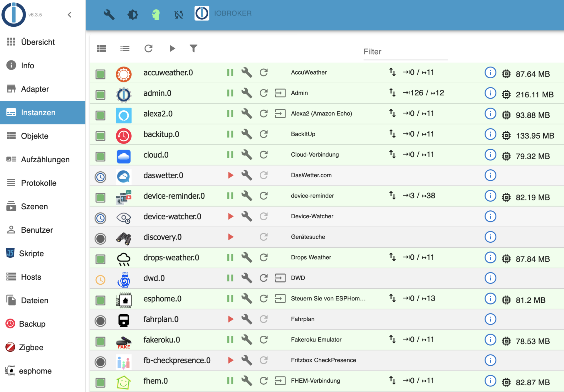Show info for daswetter.0 instance
This screenshot has height=392, width=564.
click(x=490, y=175)
